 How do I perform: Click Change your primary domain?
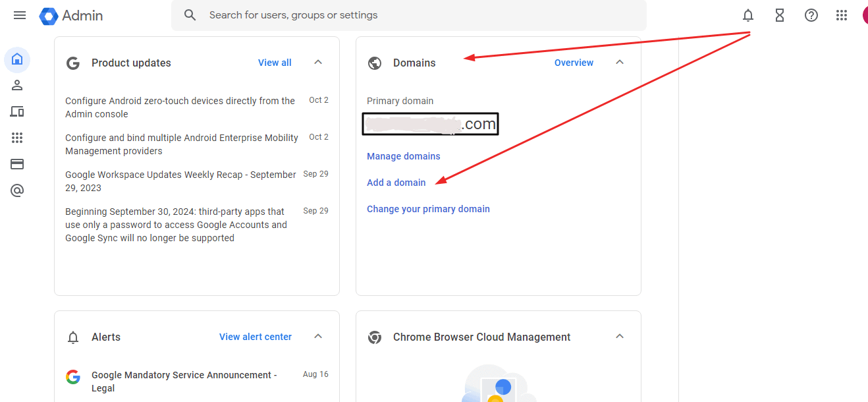tap(429, 209)
